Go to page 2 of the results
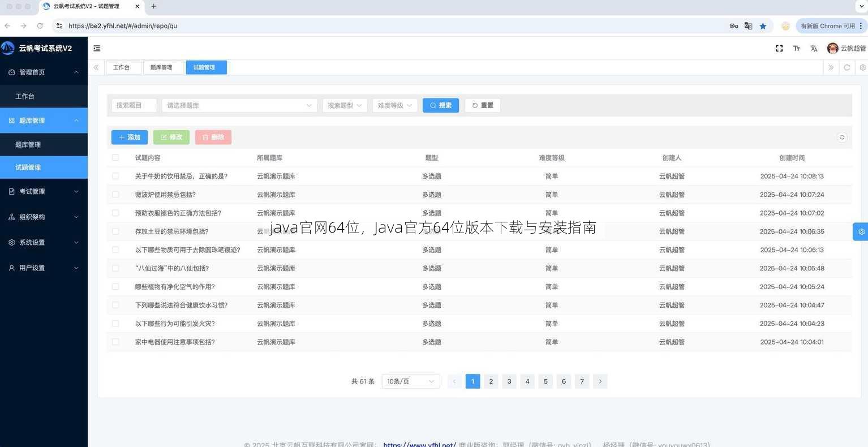The height and width of the screenshot is (447, 868). click(x=491, y=381)
